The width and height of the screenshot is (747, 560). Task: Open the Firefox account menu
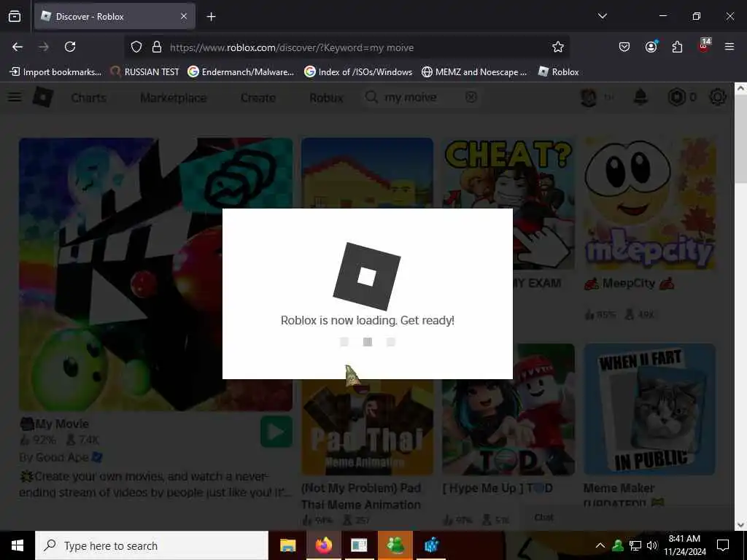[651, 47]
